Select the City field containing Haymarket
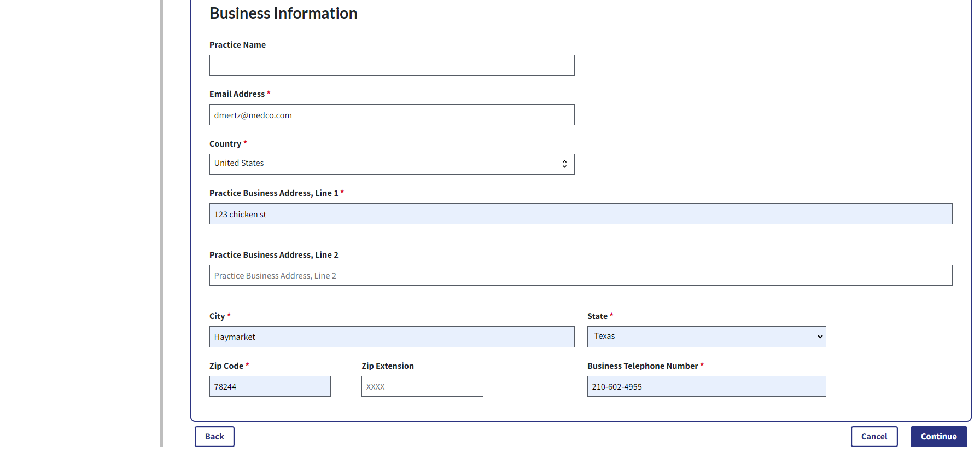The image size is (980, 452). tap(392, 337)
